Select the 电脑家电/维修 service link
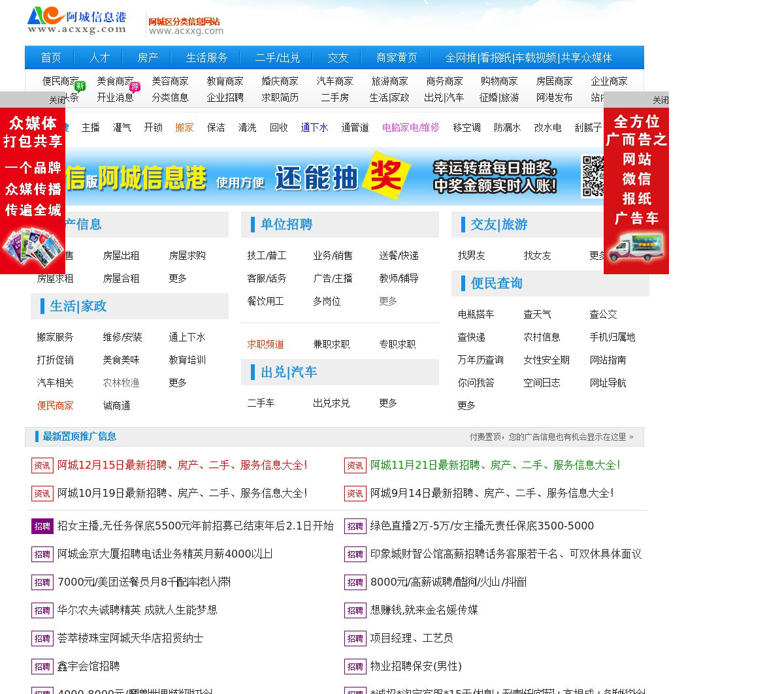Screen dimensions: 784x694 click(x=410, y=127)
